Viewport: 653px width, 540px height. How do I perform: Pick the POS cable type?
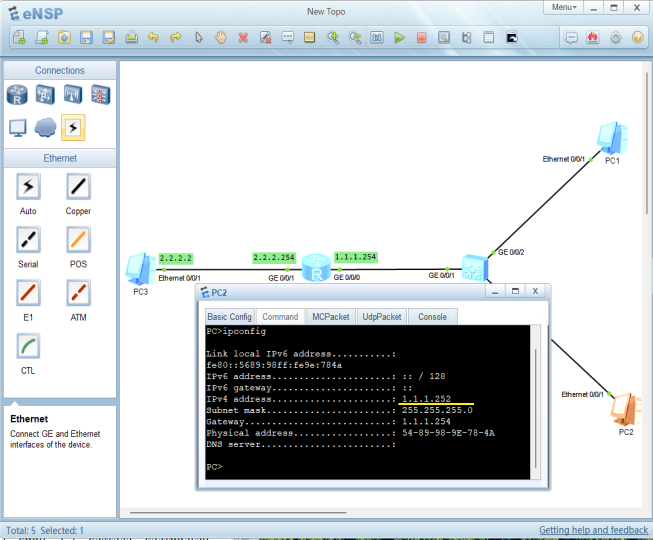(x=78, y=241)
